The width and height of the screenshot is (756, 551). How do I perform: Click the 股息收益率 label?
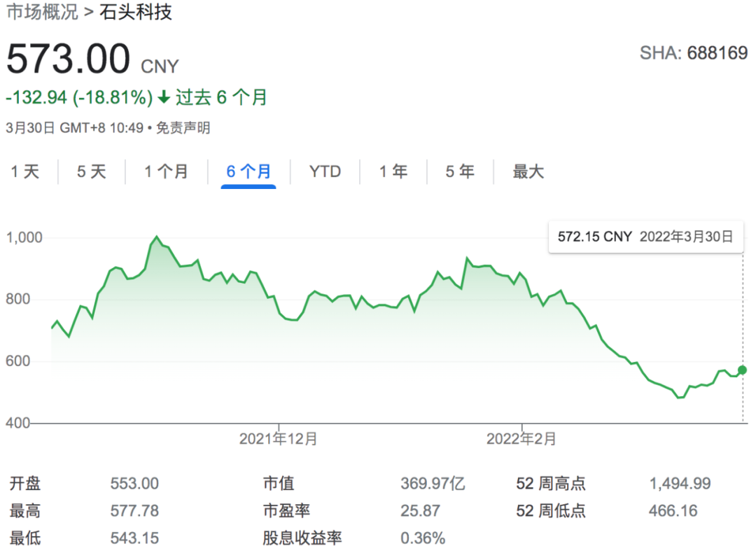[x=302, y=538]
